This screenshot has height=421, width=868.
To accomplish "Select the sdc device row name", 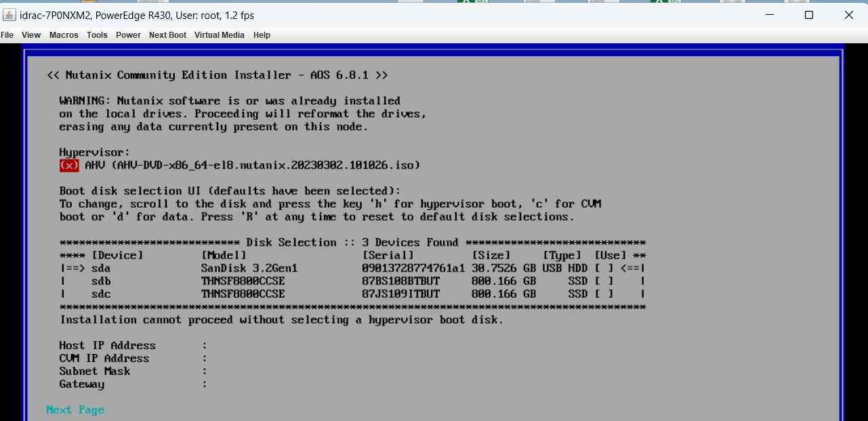I will (101, 294).
